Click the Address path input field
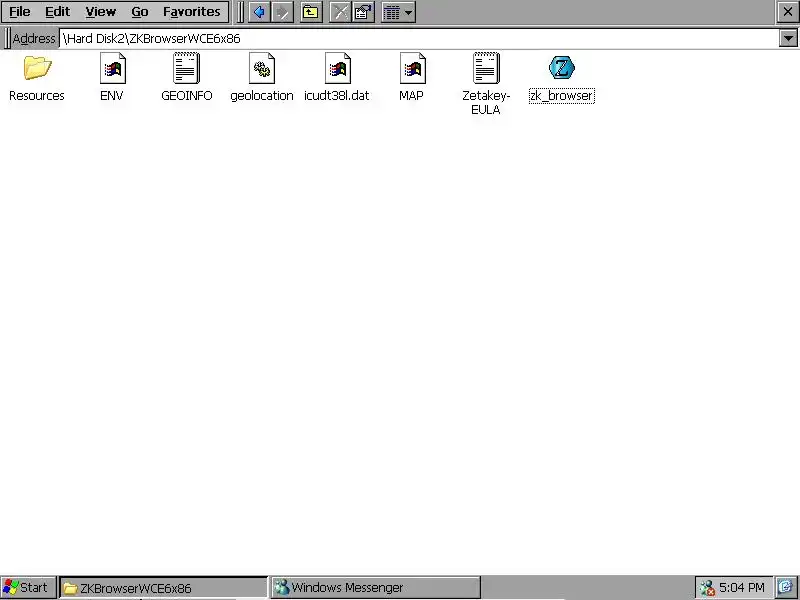 point(419,38)
